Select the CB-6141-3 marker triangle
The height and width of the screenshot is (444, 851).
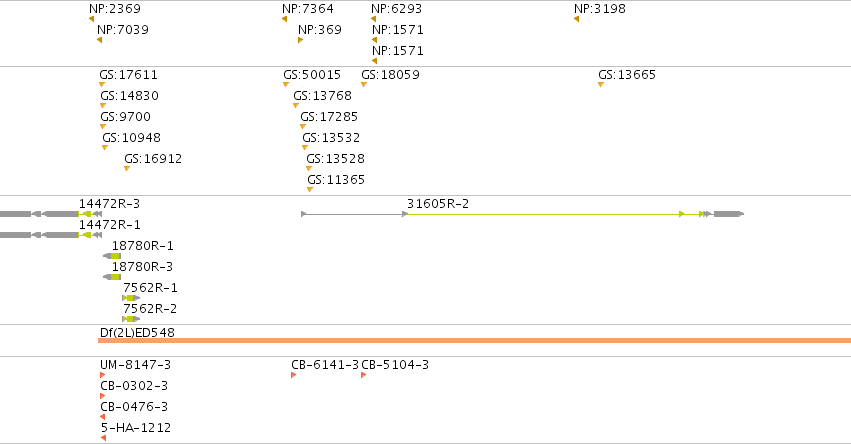[x=294, y=375]
